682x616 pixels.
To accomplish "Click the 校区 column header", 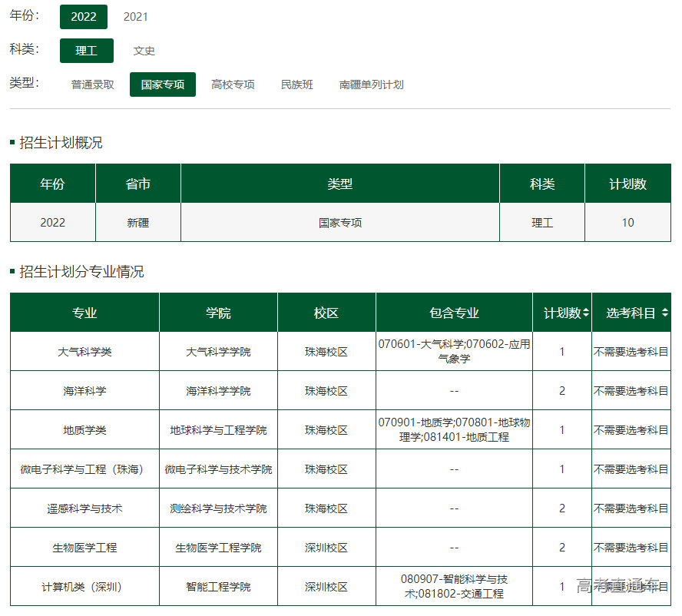I will tap(326, 312).
